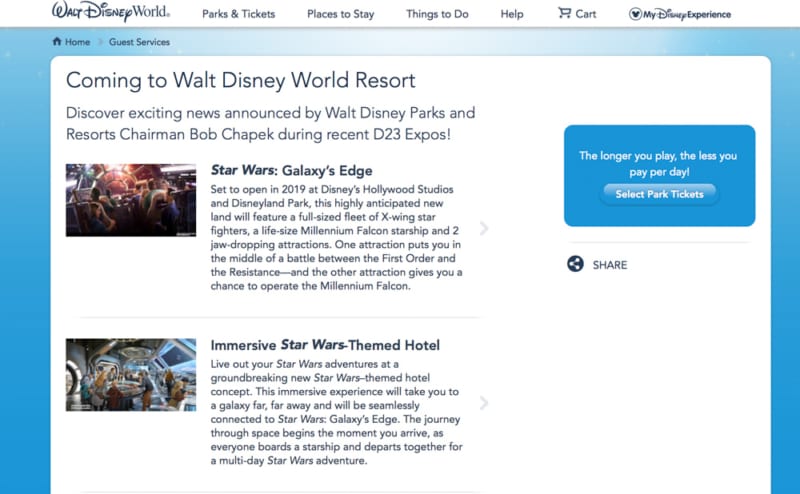Click the SHARE label
Screen dimensions: 800x494
tap(610, 265)
